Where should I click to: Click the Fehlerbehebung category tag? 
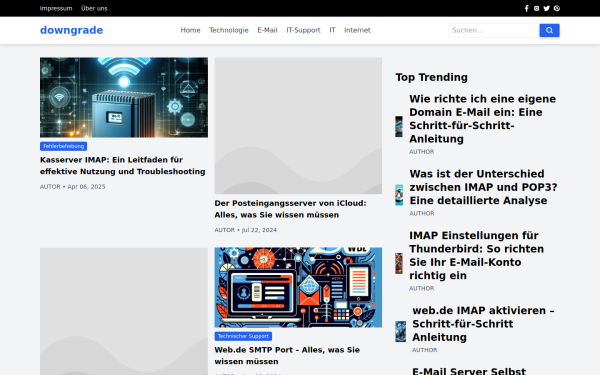(x=64, y=146)
